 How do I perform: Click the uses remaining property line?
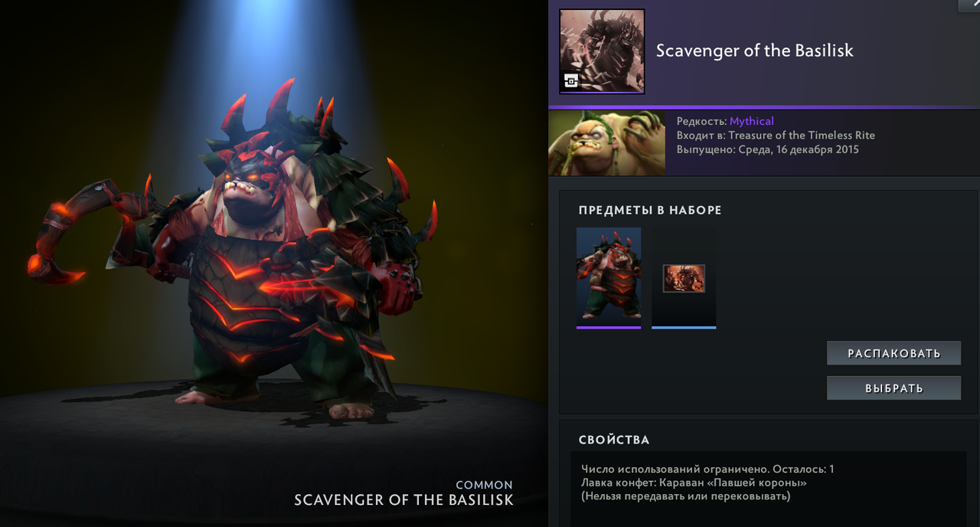[x=707, y=469]
